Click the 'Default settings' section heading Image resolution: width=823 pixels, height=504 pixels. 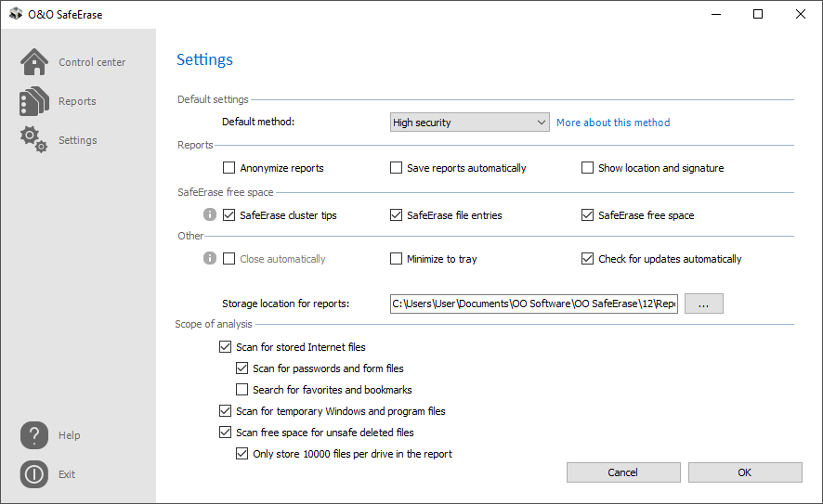(x=213, y=99)
